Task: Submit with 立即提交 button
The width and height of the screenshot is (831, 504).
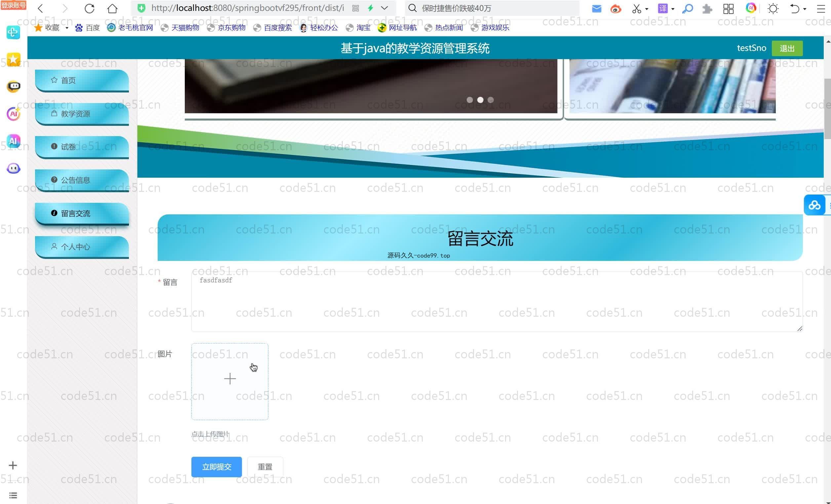Action: (x=217, y=467)
